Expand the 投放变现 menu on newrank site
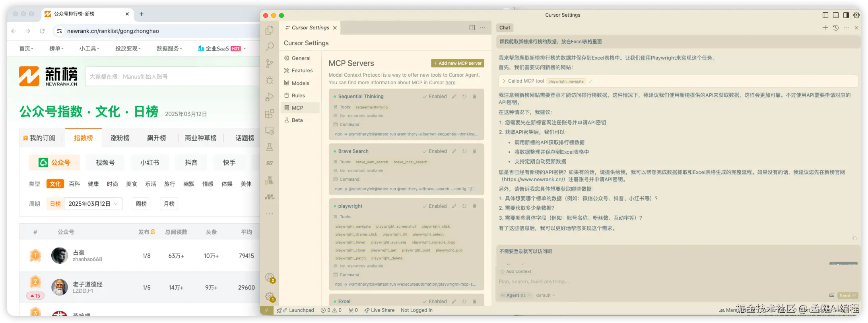 pyautogui.click(x=128, y=48)
